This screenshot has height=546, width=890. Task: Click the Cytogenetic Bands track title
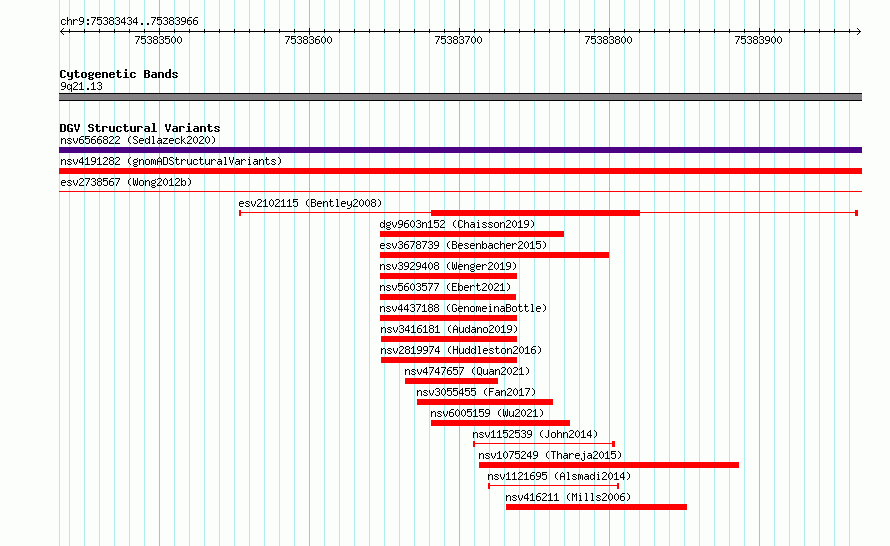tap(119, 74)
